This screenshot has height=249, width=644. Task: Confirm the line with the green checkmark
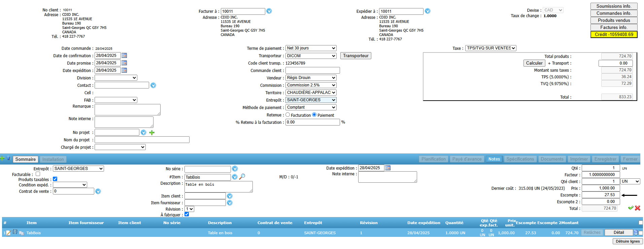(x=631, y=208)
